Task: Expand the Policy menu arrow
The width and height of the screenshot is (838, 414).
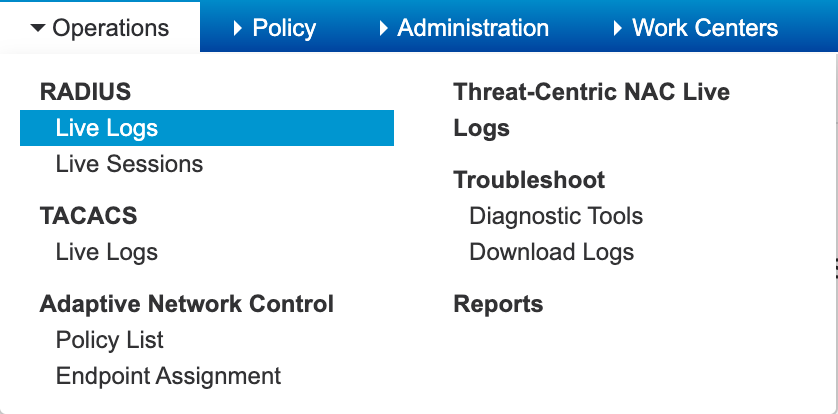Action: [237, 28]
